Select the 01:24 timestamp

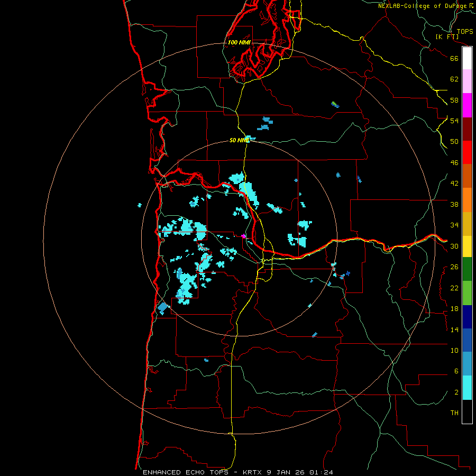point(321,472)
